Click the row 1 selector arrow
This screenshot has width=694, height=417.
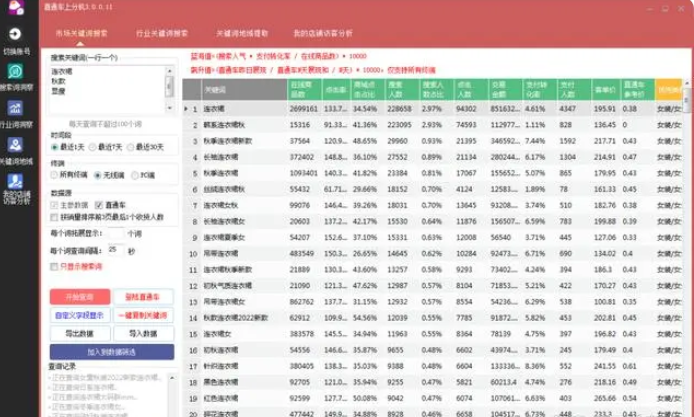[x=186, y=108]
